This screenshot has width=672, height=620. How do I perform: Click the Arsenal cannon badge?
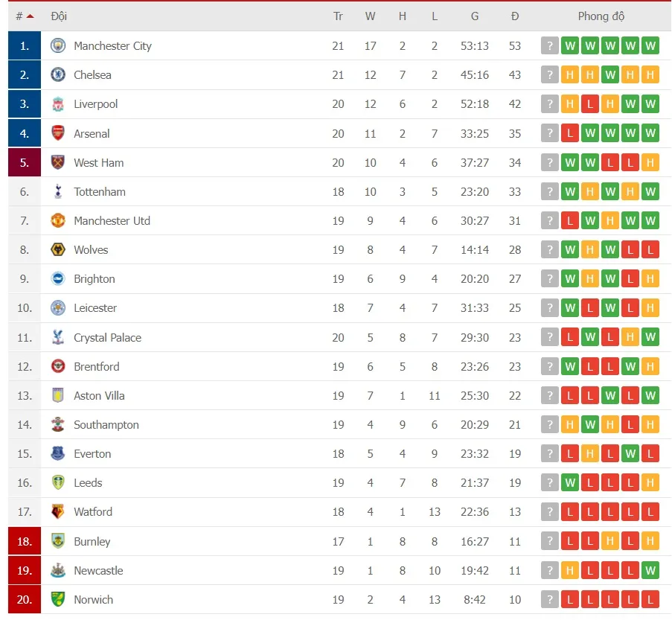pos(57,132)
